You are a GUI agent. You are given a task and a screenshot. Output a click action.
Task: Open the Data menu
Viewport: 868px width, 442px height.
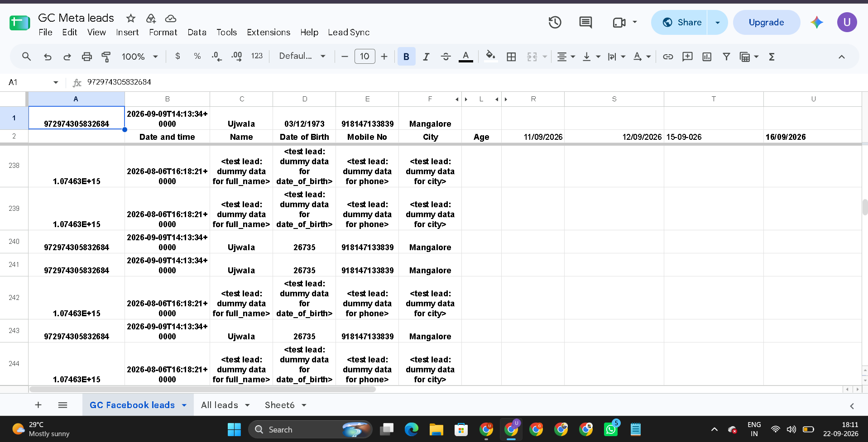coord(197,32)
